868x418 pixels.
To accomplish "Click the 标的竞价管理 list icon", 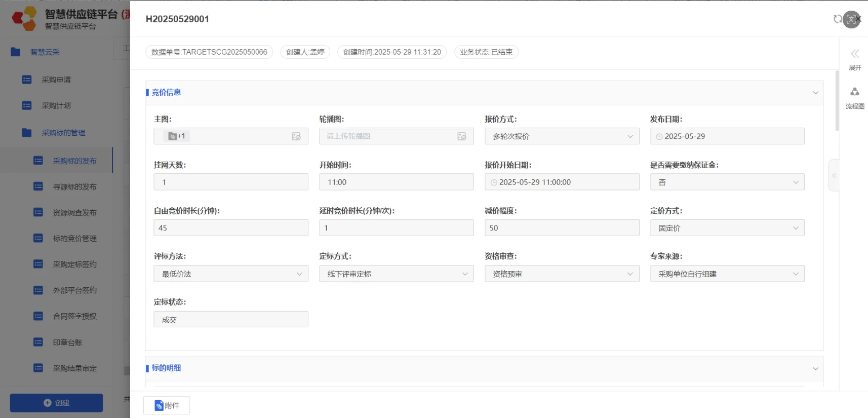I will [38, 238].
